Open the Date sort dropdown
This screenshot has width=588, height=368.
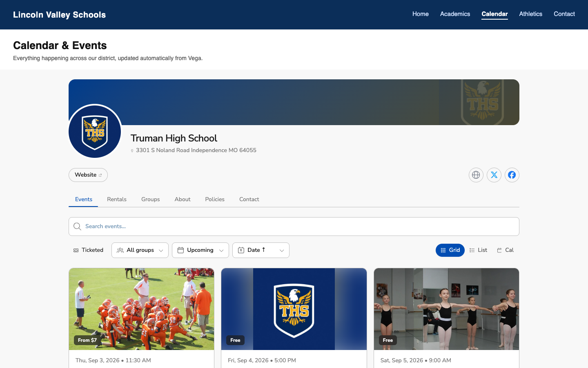click(x=261, y=250)
